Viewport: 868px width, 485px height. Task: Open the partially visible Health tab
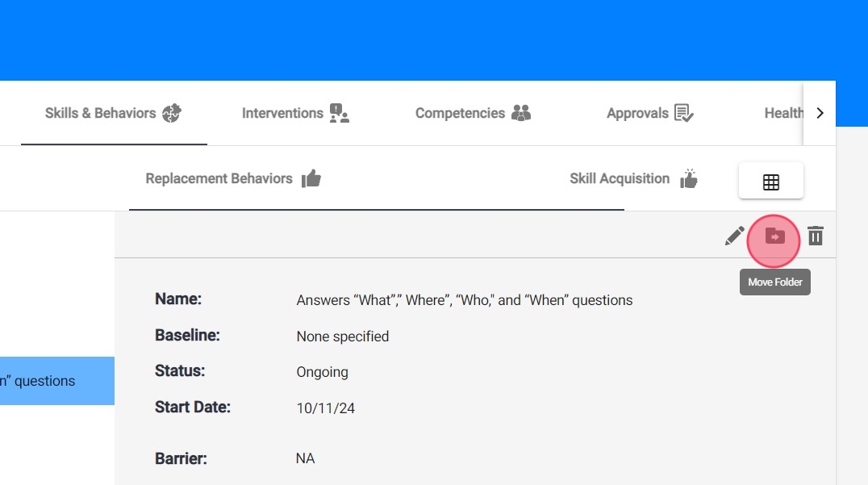pos(783,114)
